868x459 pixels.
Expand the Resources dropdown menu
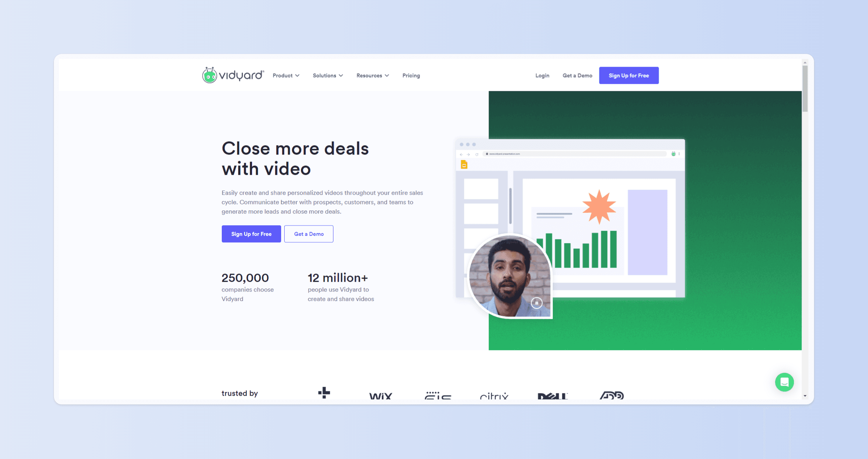371,75
